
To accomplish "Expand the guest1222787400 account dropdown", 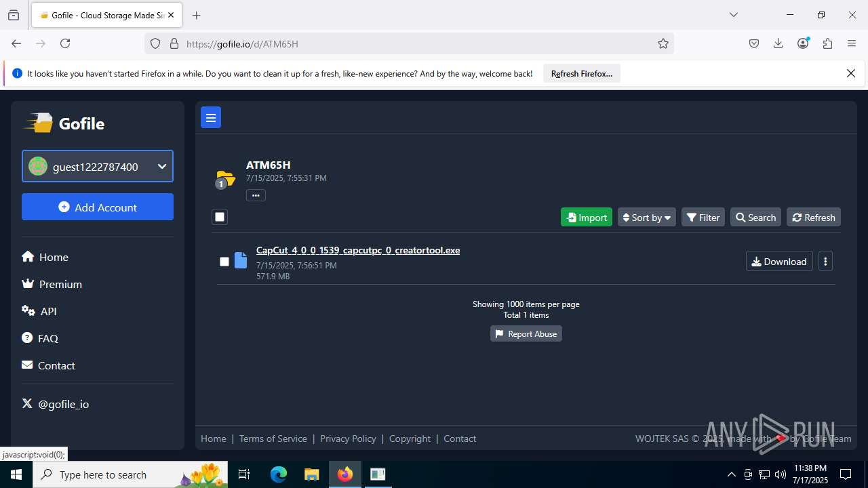I will [98, 166].
